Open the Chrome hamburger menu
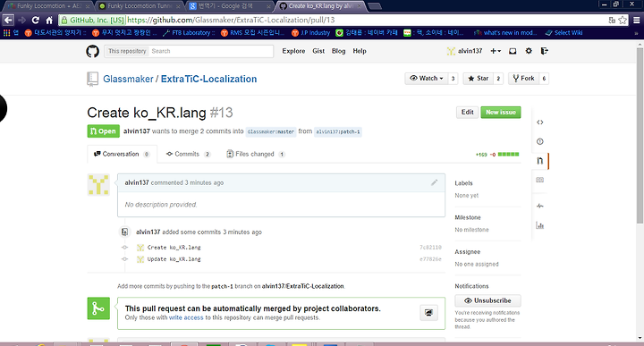 click(x=637, y=20)
